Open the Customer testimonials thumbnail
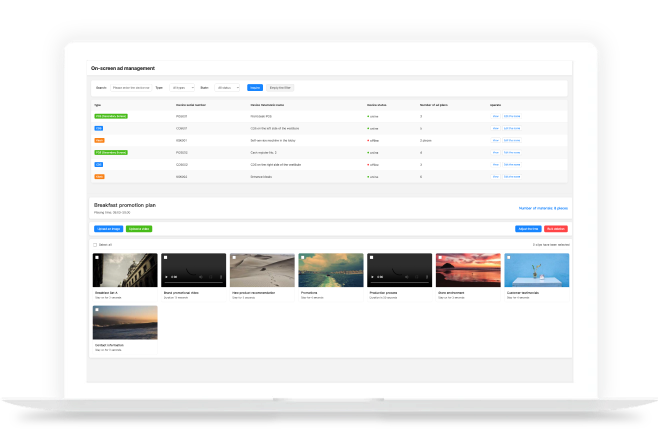This screenshot has width=658, height=443. 537,270
